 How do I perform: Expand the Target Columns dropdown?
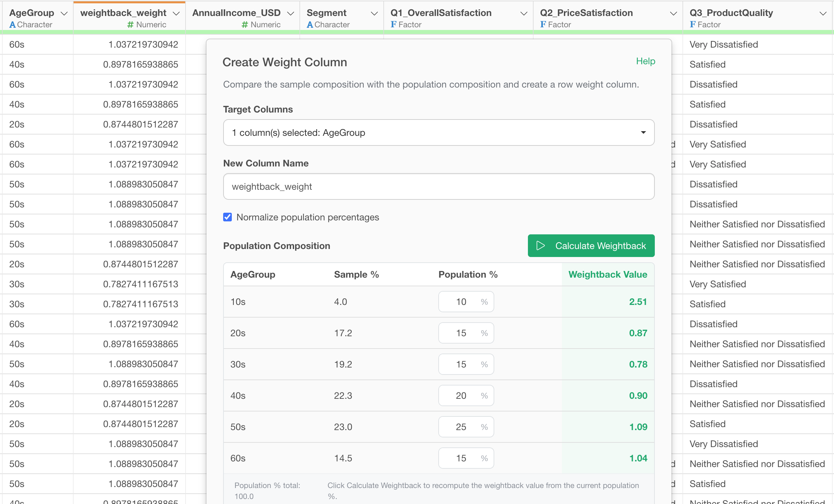439,132
